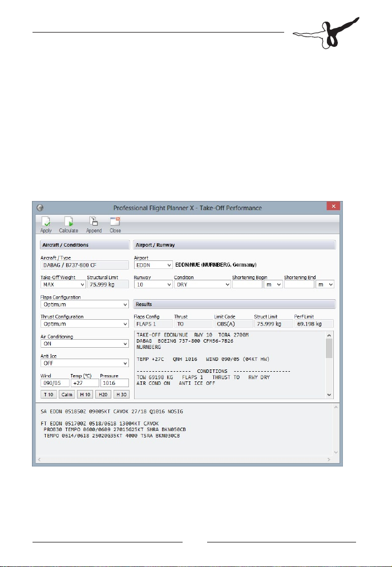Click the Structural Limit field
The width and height of the screenshot is (392, 567).
point(108,284)
